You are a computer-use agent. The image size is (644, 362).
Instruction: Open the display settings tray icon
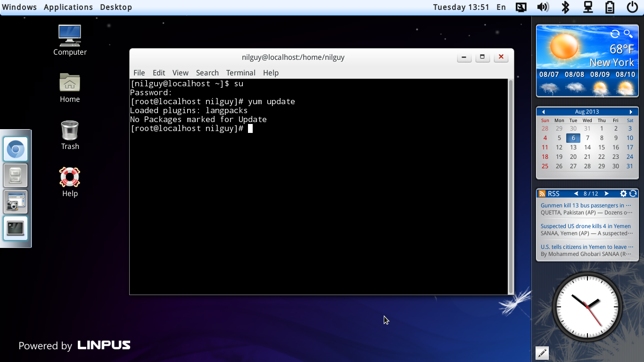pyautogui.click(x=521, y=7)
